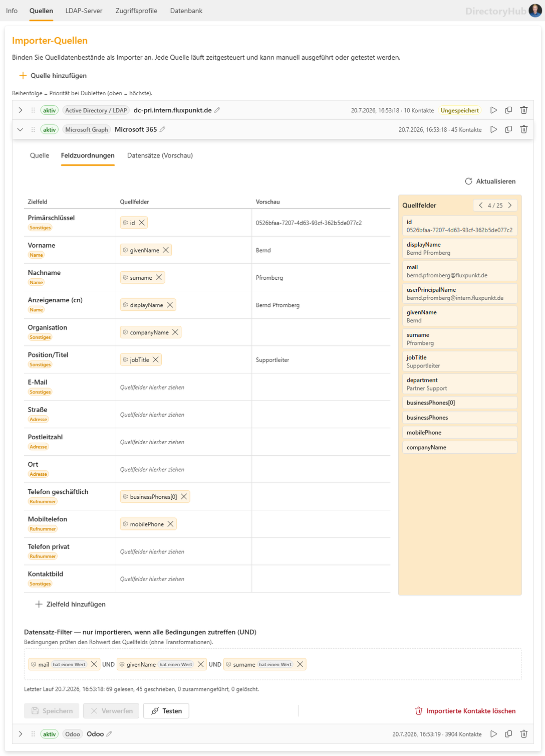Expand the dc-pri.intern.fluxpunkt.de source row
The width and height of the screenshot is (545, 756).
pos(20,110)
